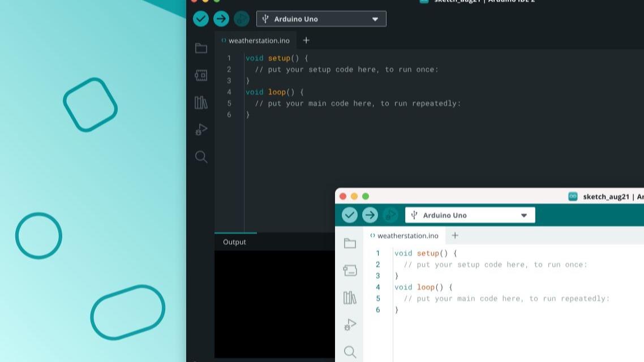The height and width of the screenshot is (362, 644).
Task: Click 'void setup() {' line in dark editor
Action: tap(277, 58)
